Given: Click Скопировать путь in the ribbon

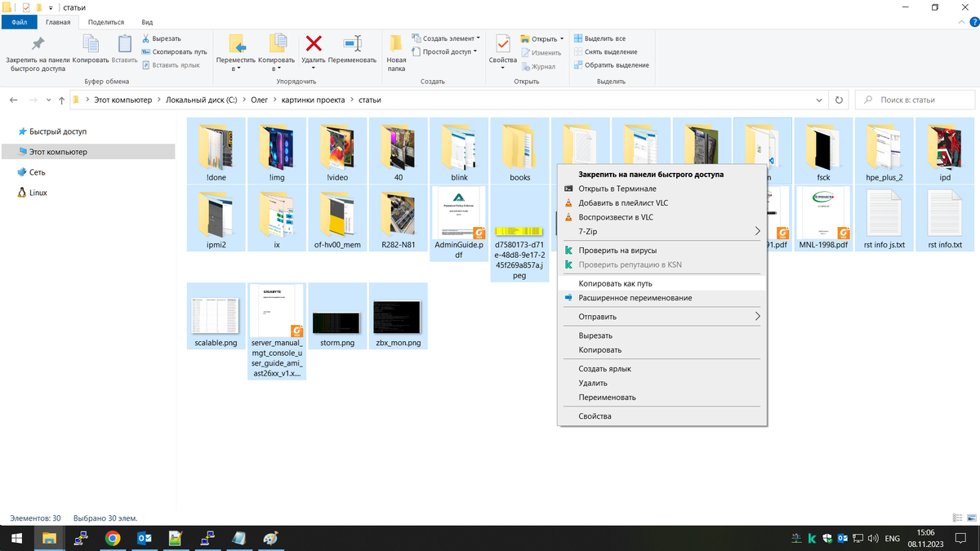Looking at the screenshot, I should coord(174,51).
